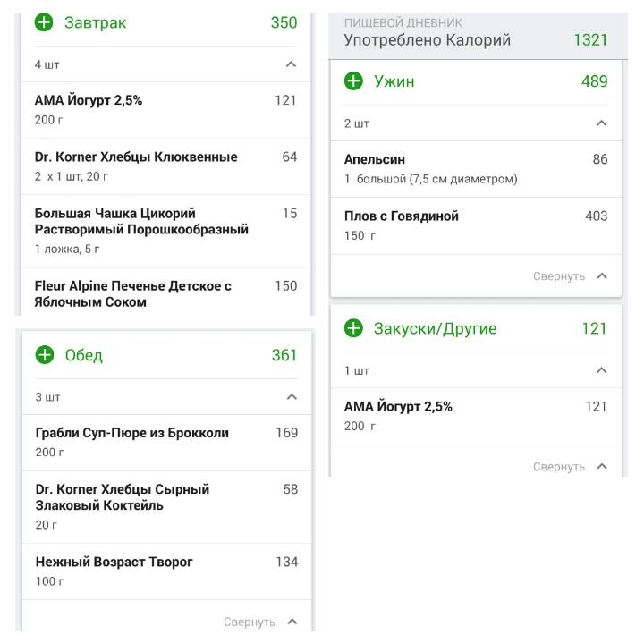Screen dimensions: 644x644
Task: Add food to Ужин with plus icon
Action: (x=353, y=80)
